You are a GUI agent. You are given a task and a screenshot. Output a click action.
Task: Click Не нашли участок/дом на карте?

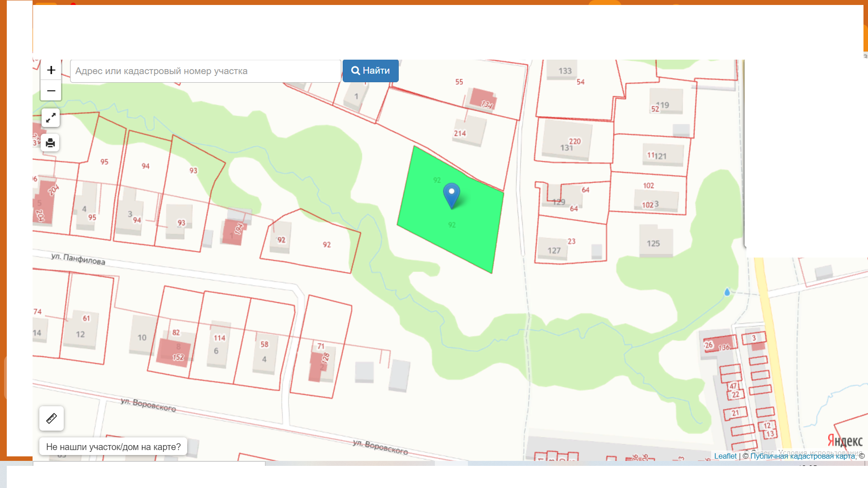113,447
